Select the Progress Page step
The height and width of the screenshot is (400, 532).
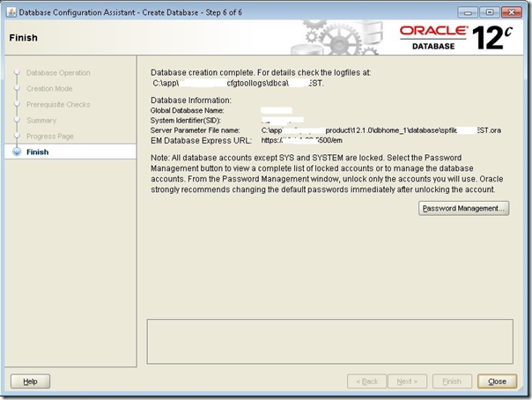50,137
